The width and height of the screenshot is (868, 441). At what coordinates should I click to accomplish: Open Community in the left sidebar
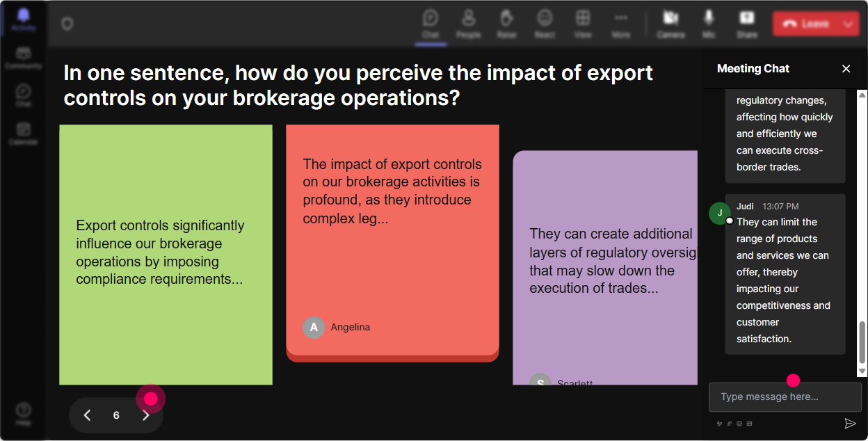coord(24,58)
